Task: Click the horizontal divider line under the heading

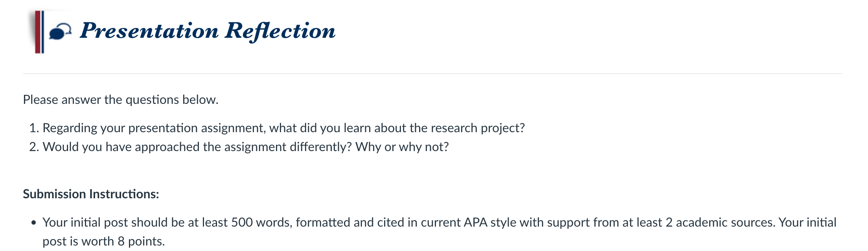Action: click(x=432, y=74)
